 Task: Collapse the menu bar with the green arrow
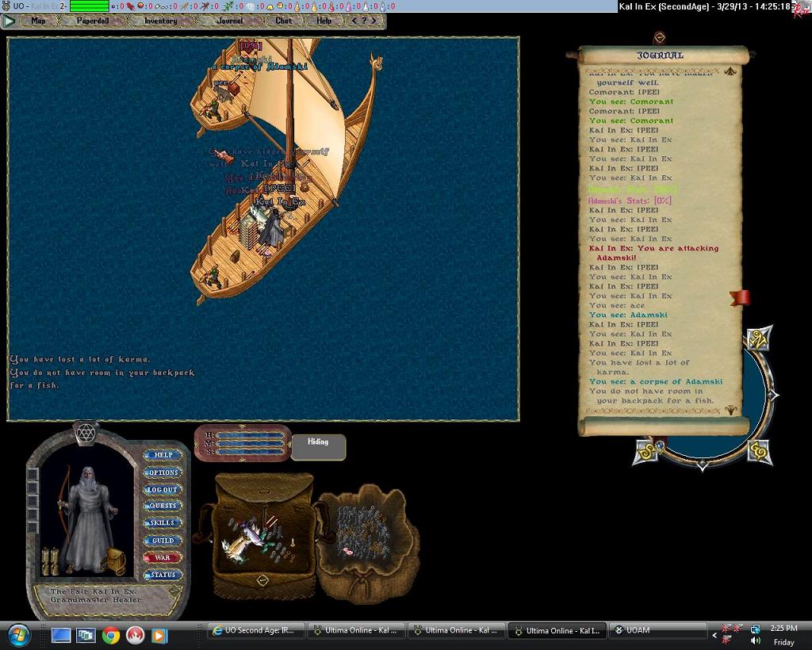click(10, 21)
